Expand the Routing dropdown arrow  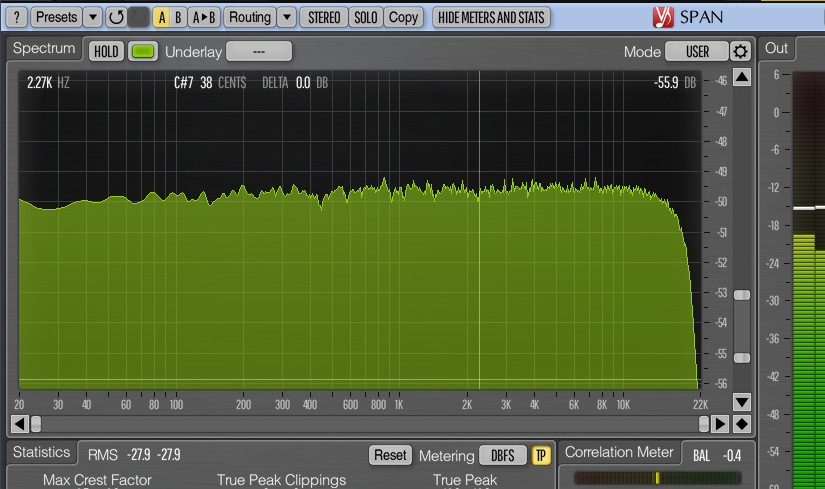[287, 17]
